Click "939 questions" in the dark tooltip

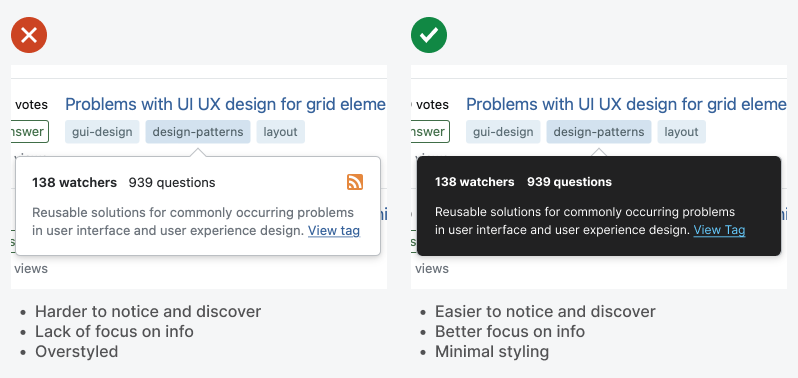click(x=569, y=182)
